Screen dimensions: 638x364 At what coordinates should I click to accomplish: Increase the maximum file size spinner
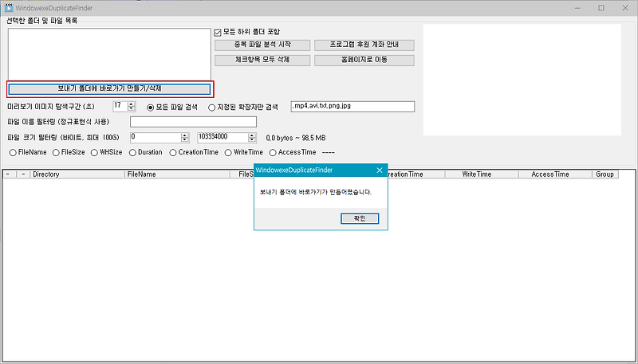click(252, 135)
